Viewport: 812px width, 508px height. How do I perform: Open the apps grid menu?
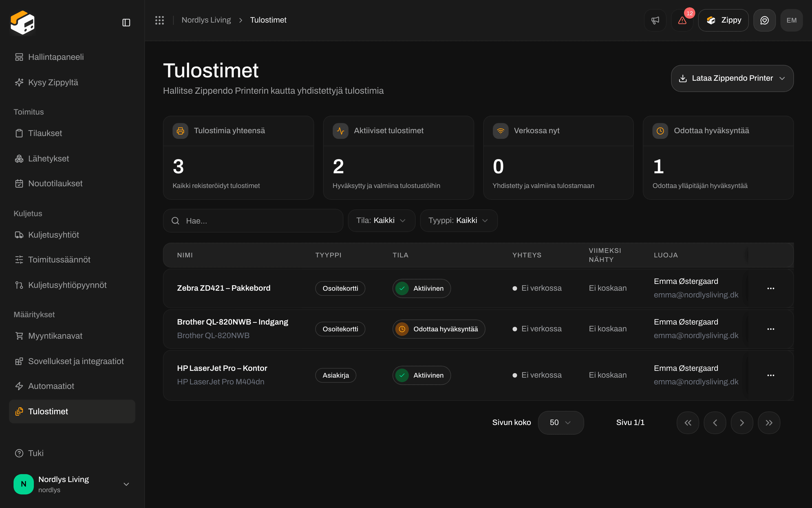159,20
